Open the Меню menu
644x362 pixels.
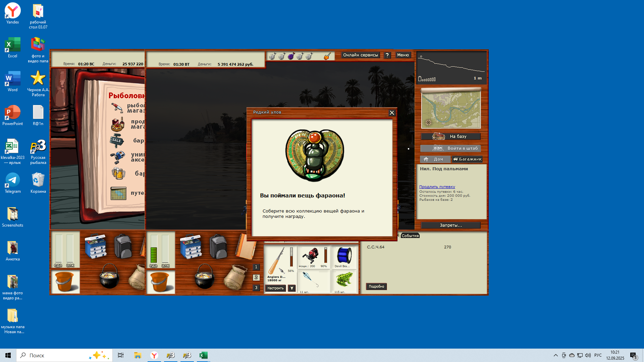pyautogui.click(x=403, y=55)
